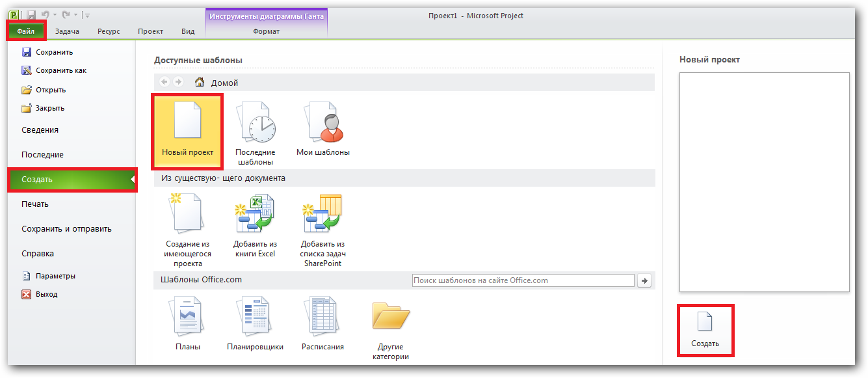
Task: Click the Домой home icon
Action: pyautogui.click(x=200, y=82)
